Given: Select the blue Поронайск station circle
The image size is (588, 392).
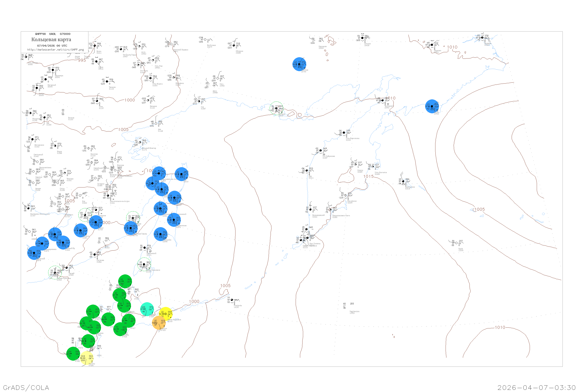Looking at the screenshot, I should pyautogui.click(x=161, y=234).
